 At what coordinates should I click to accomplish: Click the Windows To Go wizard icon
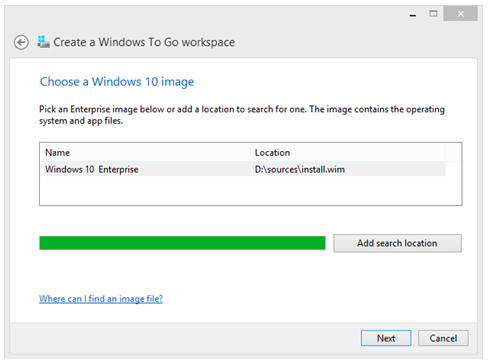43,42
